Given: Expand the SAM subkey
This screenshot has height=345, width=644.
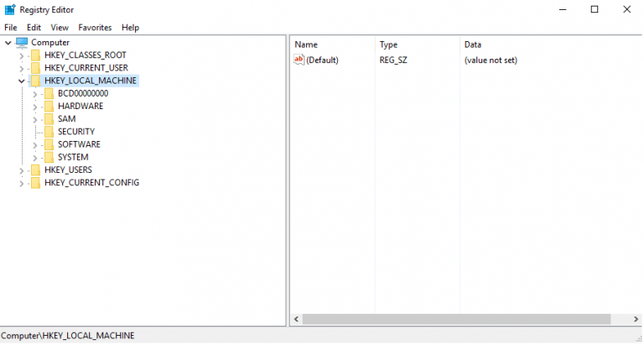Looking at the screenshot, I should coord(35,120).
